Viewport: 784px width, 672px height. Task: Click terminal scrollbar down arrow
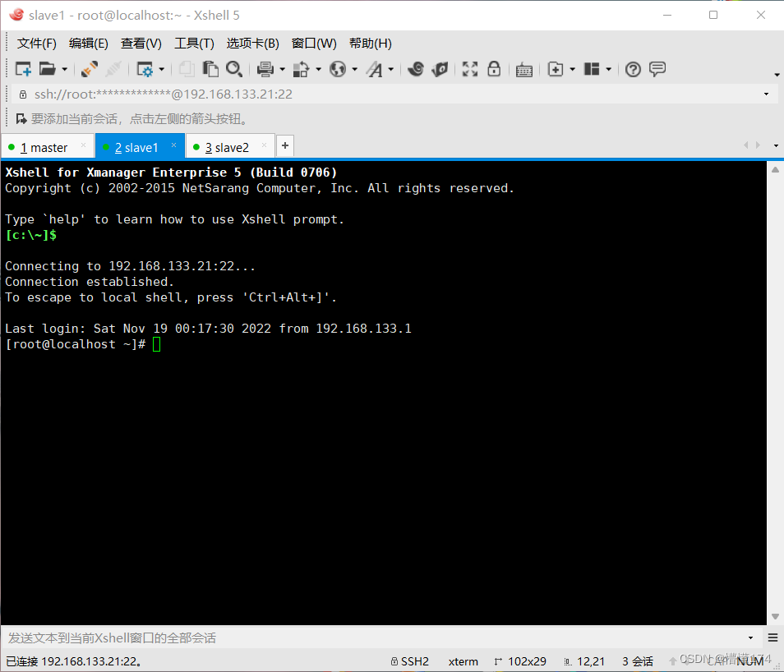(x=775, y=616)
